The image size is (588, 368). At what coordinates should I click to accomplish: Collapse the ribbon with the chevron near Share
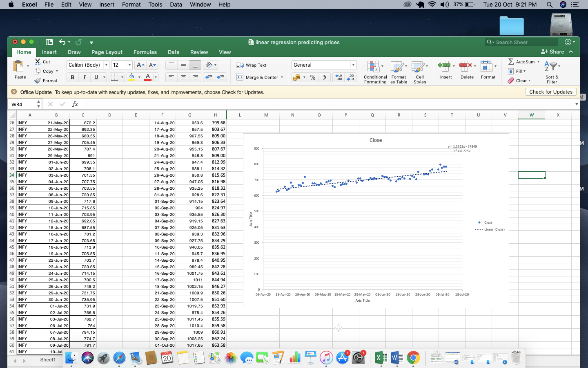(571, 52)
